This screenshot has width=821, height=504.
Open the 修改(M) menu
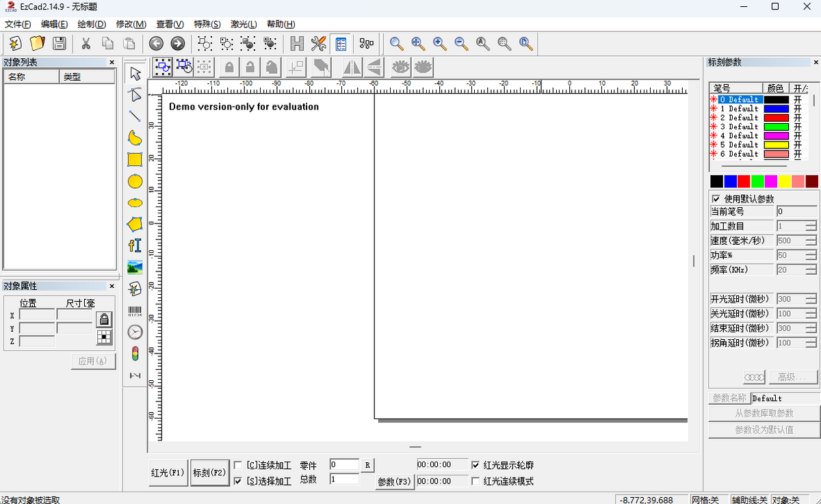tap(131, 24)
